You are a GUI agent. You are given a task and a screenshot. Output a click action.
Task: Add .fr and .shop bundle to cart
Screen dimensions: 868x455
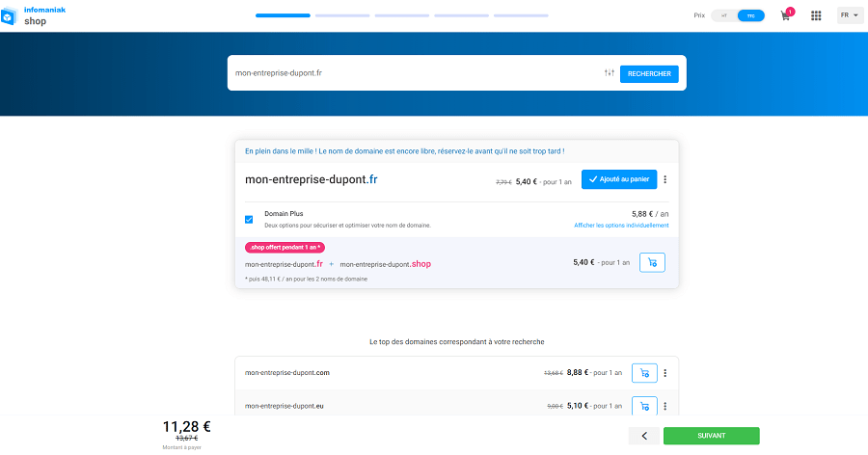(652, 262)
